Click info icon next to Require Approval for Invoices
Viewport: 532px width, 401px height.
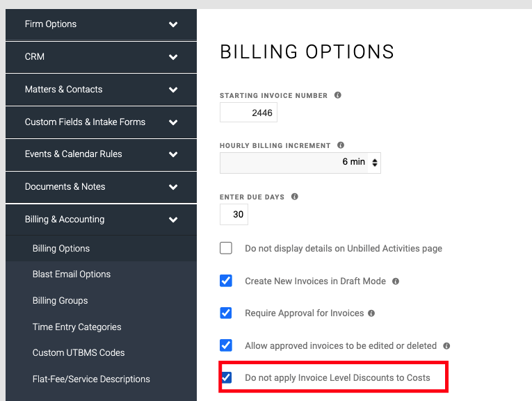pyautogui.click(x=371, y=313)
